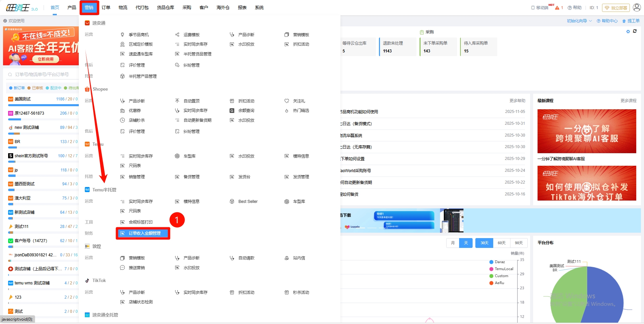Click the 立即启用 banner button

point(46,59)
